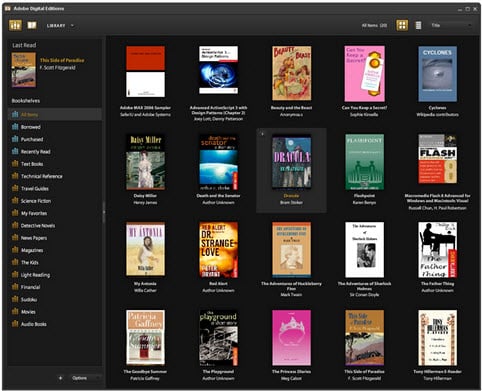Open Tony Hillerman Reader cover
482x391 pixels.
pos(437,338)
